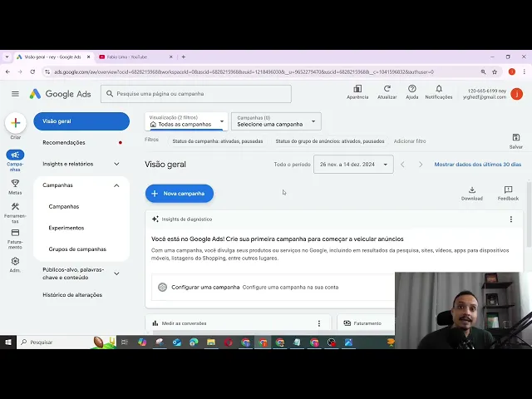The height and width of the screenshot is (399, 532).
Task: Close the YouTube tab
Action: [171, 57]
